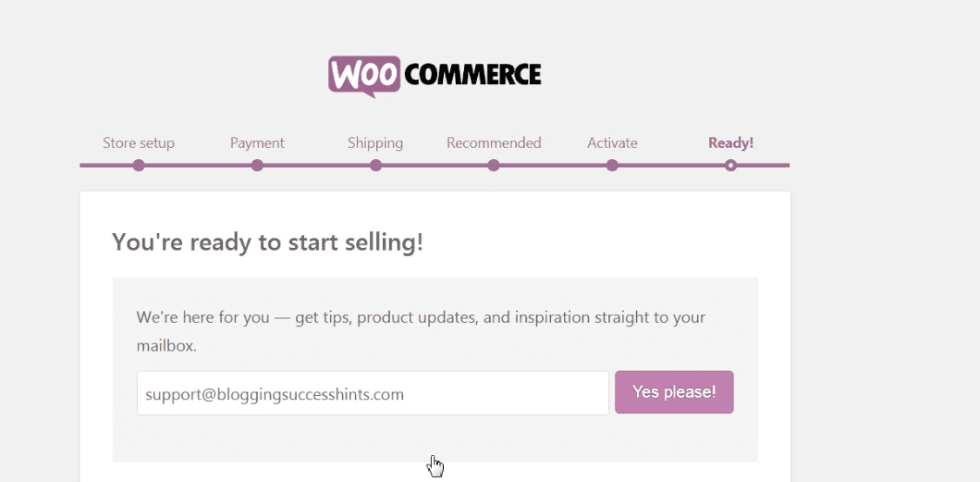Select the Payment step dot
980x482 pixels.
pos(257,166)
